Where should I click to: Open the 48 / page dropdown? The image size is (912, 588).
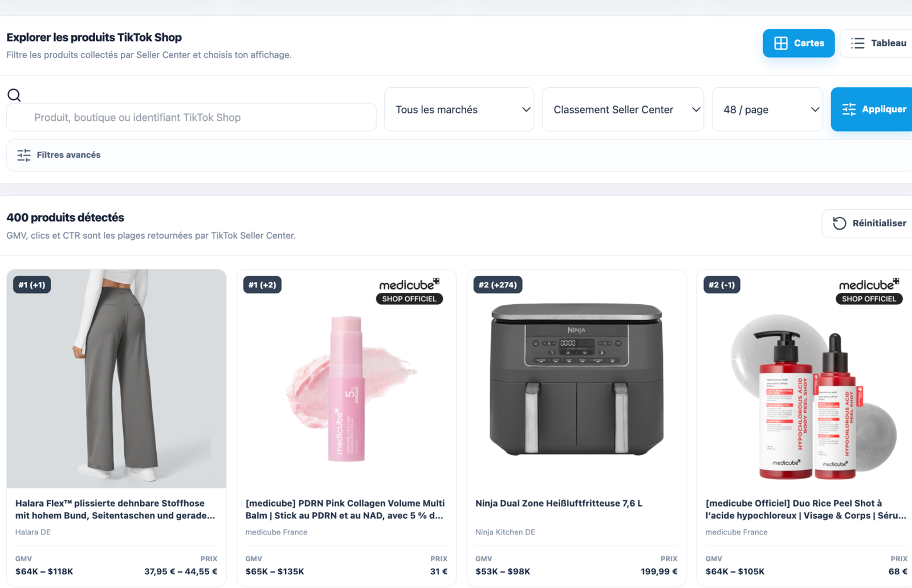[x=767, y=109]
